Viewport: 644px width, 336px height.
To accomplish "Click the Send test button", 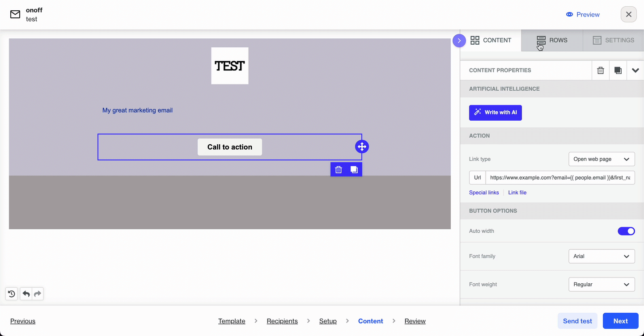I will (x=577, y=321).
